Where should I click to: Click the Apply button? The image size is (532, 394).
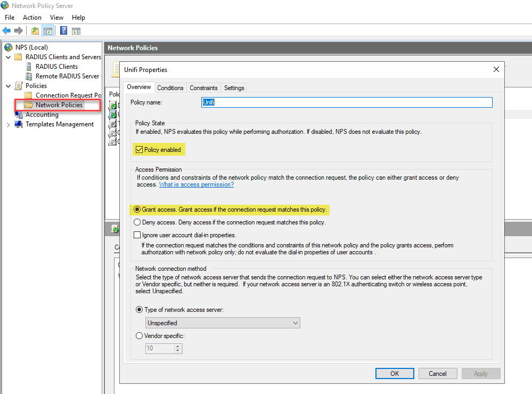(481, 373)
